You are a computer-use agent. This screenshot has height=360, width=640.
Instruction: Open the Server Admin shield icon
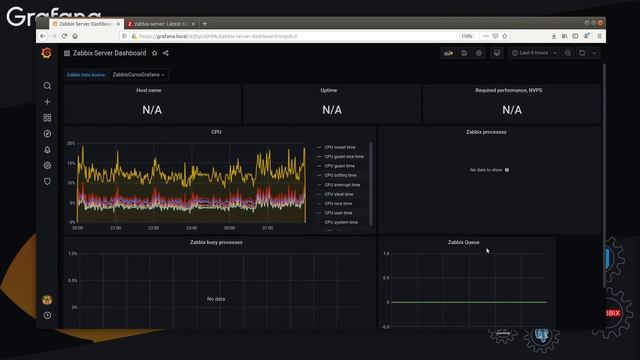tap(47, 181)
